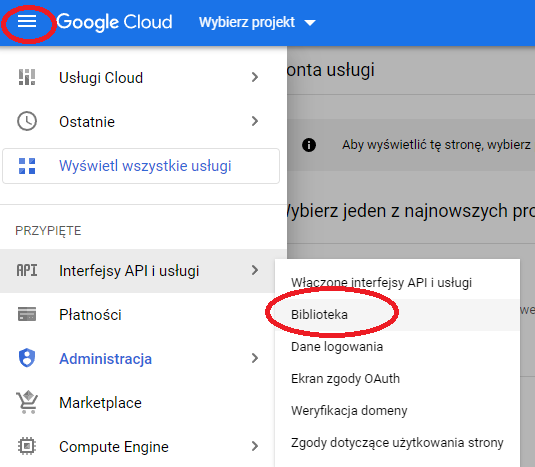The width and height of the screenshot is (535, 467).
Task: Click the info icon in notice banner
Action: pos(309,145)
